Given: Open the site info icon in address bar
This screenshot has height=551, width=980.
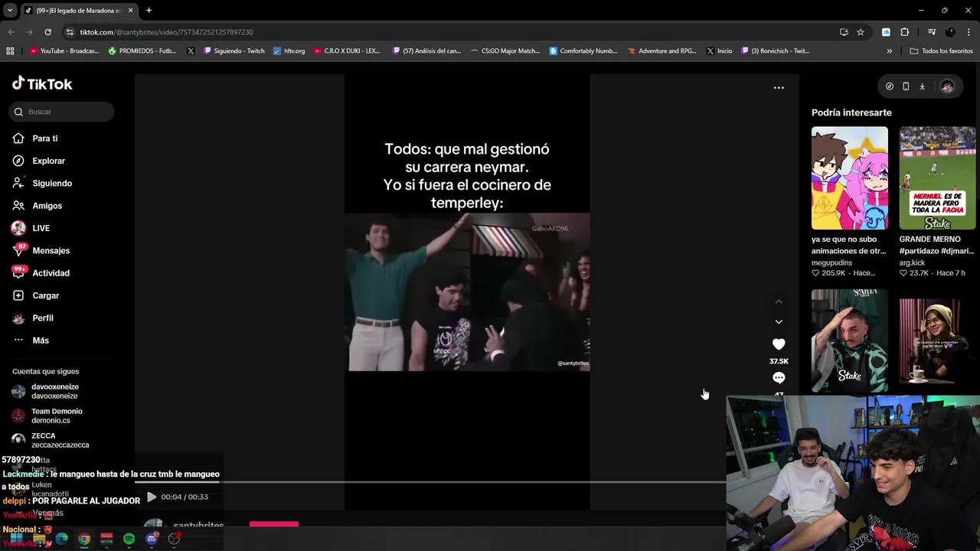Looking at the screenshot, I should [70, 32].
